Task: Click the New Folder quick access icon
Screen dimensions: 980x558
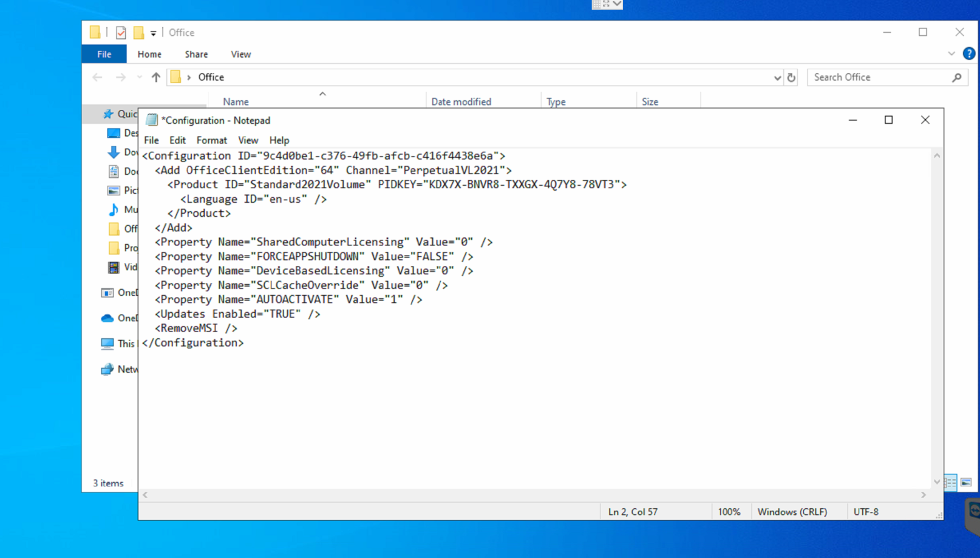Action: coord(139,33)
